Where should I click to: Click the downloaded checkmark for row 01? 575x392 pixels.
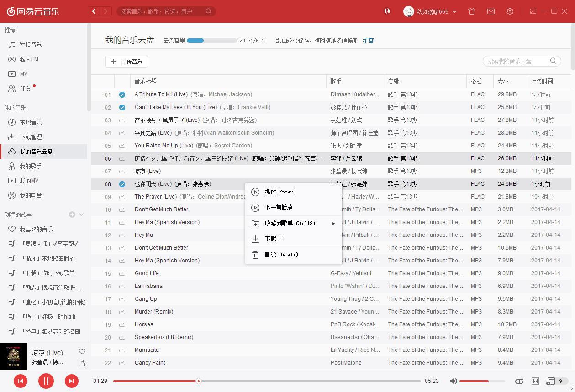coord(122,94)
